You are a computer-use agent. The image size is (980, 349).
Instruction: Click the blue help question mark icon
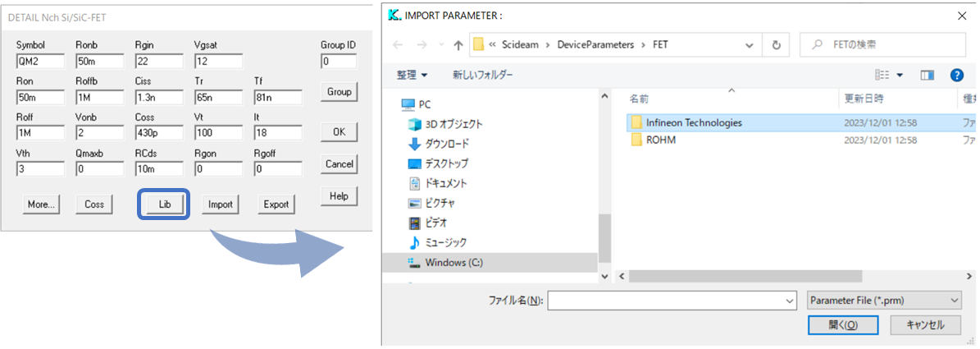[956, 75]
